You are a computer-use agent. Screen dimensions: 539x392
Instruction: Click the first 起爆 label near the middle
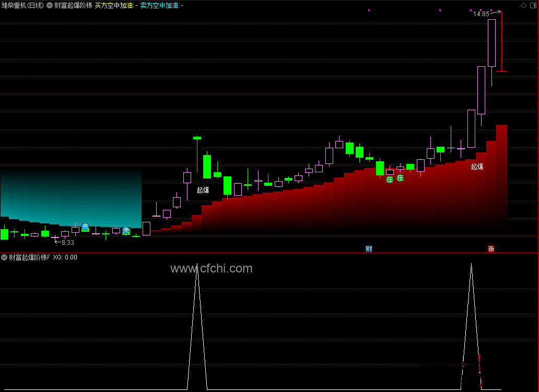(x=203, y=190)
